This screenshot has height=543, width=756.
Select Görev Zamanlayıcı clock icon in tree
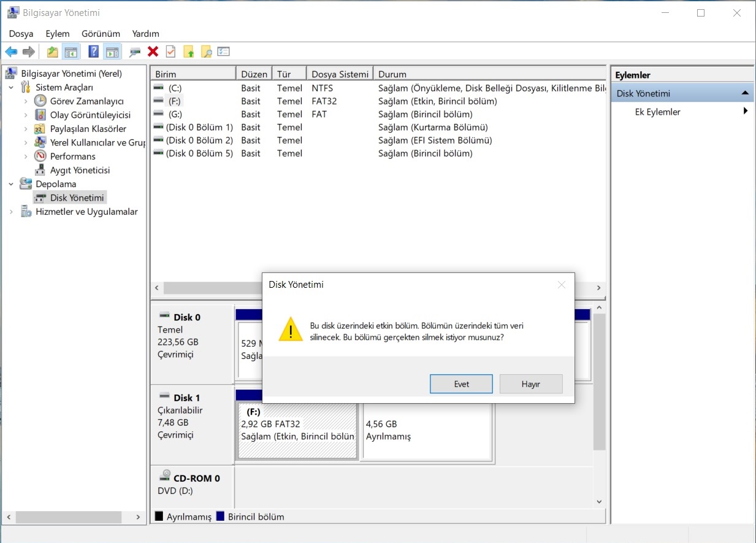click(40, 101)
